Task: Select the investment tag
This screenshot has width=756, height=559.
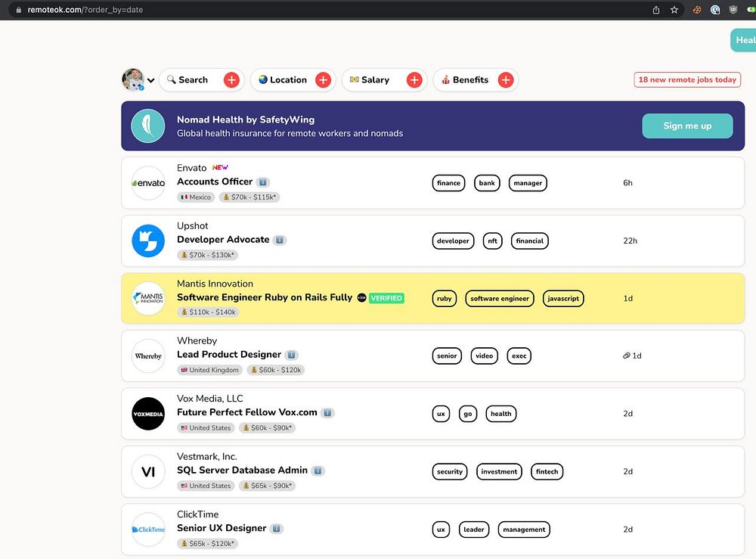Action: click(499, 472)
